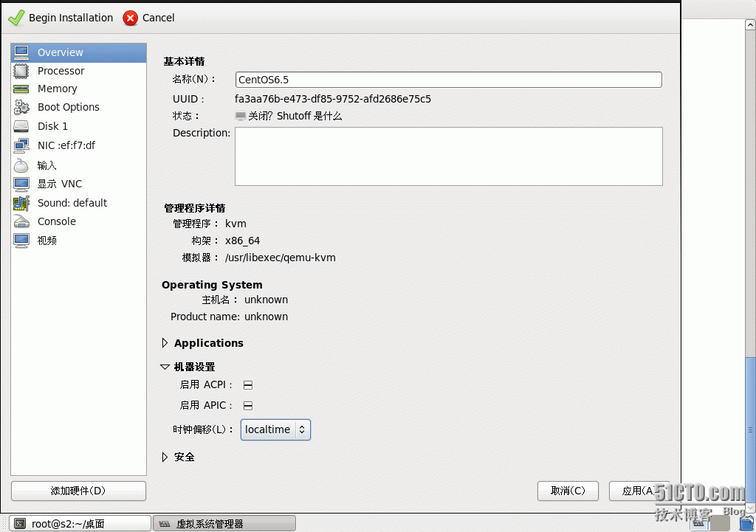Select the Processor chip icon
Image resolution: width=756 pixels, height=532 pixels.
(21, 71)
